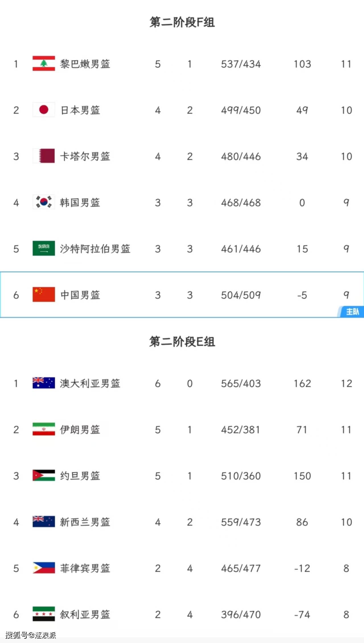Click the New Zealand flag icon
Image resolution: width=364 pixels, height=643 pixels.
click(x=44, y=521)
